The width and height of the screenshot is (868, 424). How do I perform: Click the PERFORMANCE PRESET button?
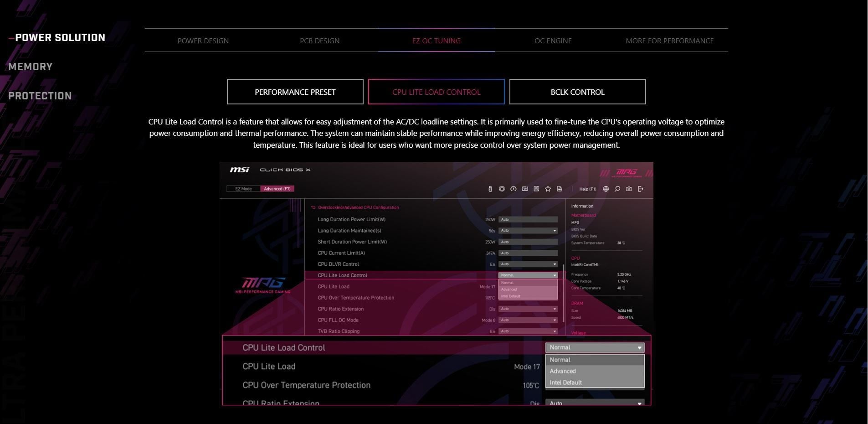pos(295,92)
